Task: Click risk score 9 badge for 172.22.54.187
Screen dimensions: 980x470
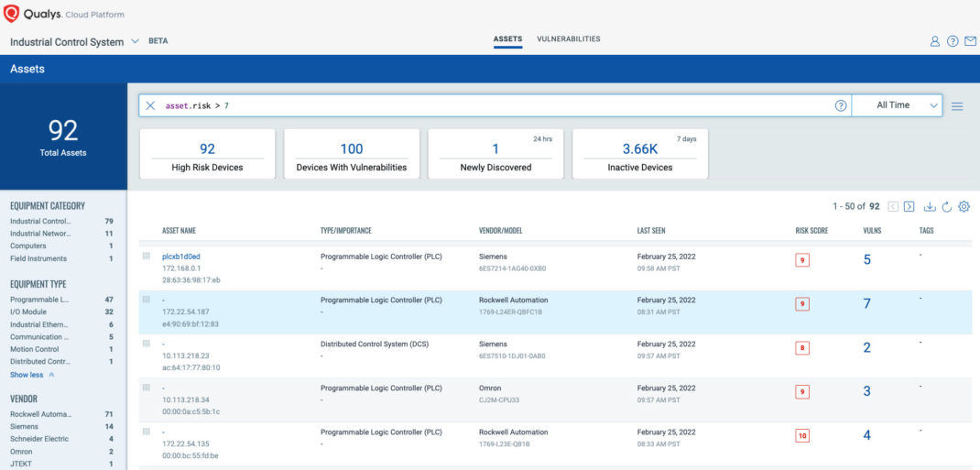Action: pos(802,304)
